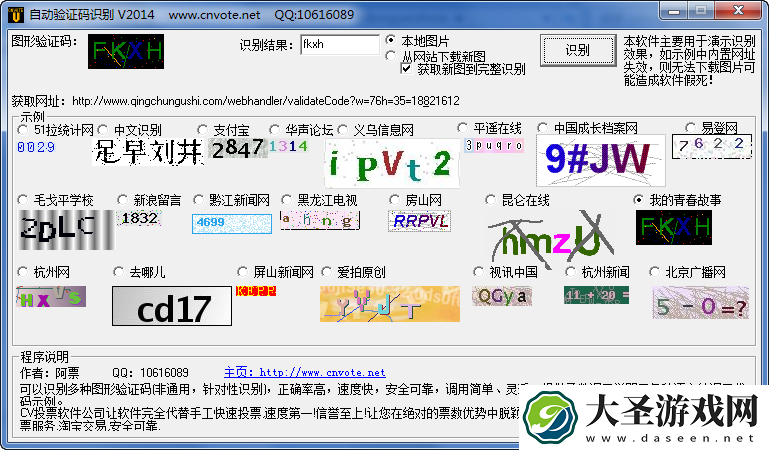Click the a h n g captcha sample under 黑龙江电视
Screen dimensions: 769x450
[x=320, y=220]
